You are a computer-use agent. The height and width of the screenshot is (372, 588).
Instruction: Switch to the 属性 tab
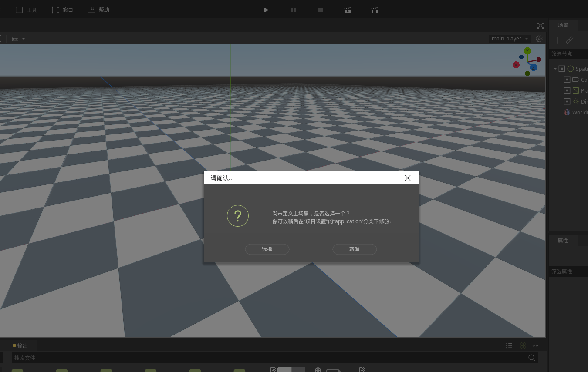click(x=563, y=241)
